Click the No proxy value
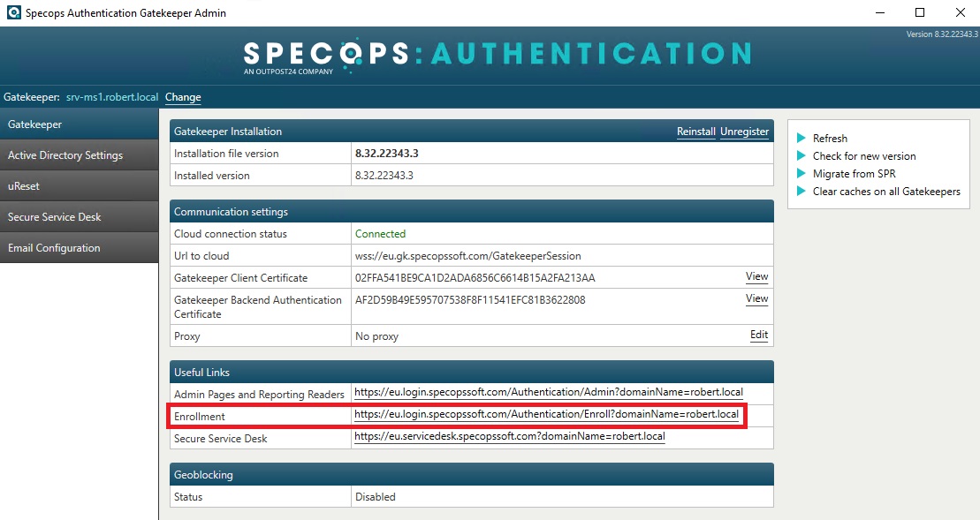 tap(376, 336)
